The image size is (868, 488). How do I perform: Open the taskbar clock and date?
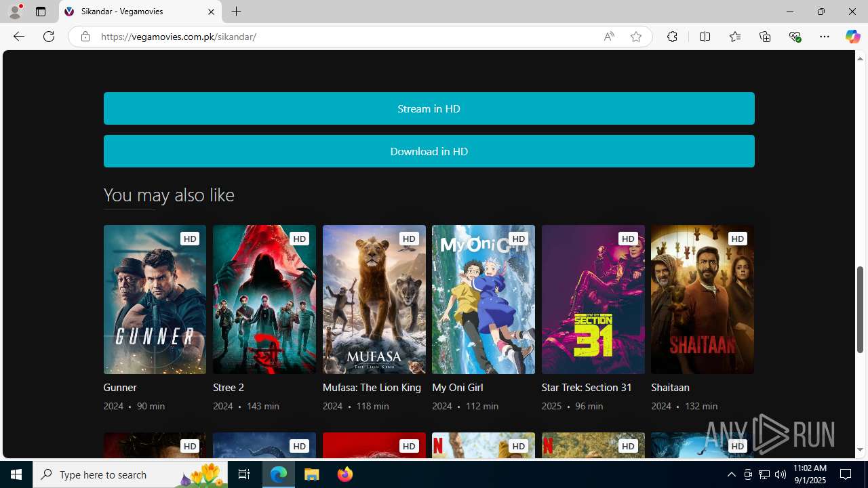tap(811, 474)
